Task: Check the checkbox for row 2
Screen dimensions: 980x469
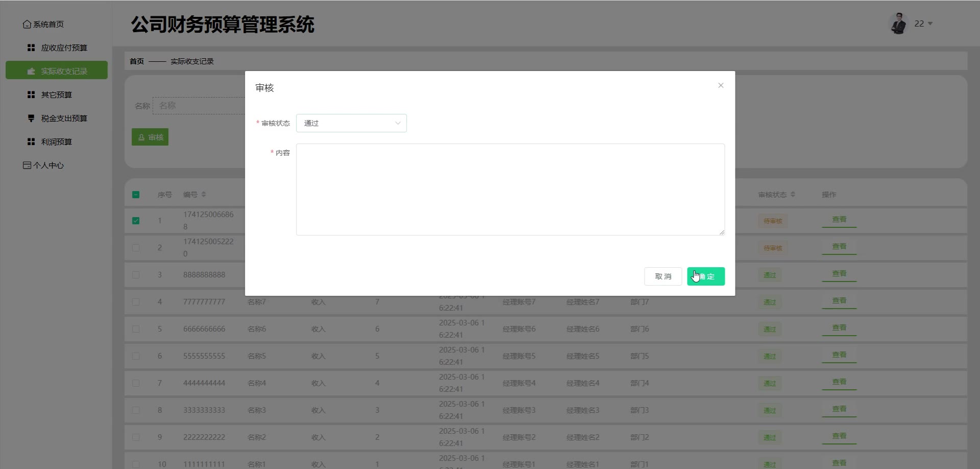Action: click(x=136, y=248)
